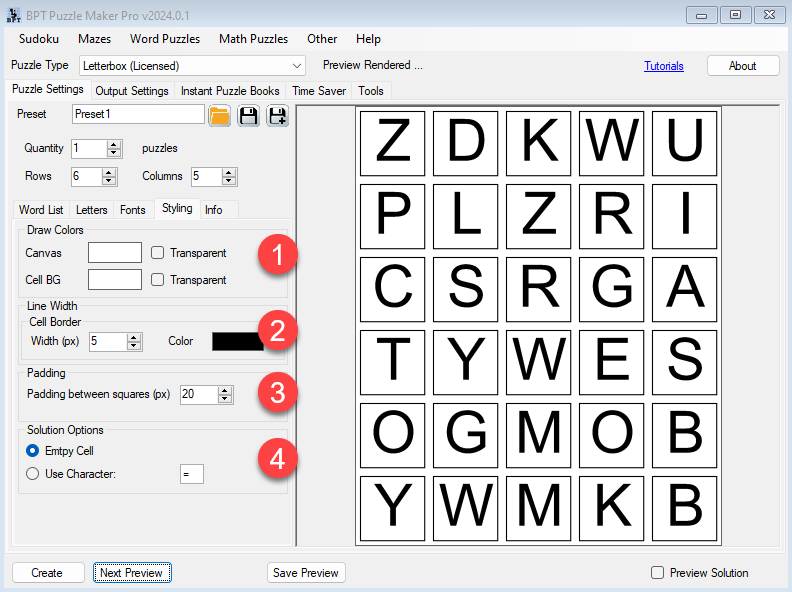Click the red number 1 marker

click(x=275, y=257)
